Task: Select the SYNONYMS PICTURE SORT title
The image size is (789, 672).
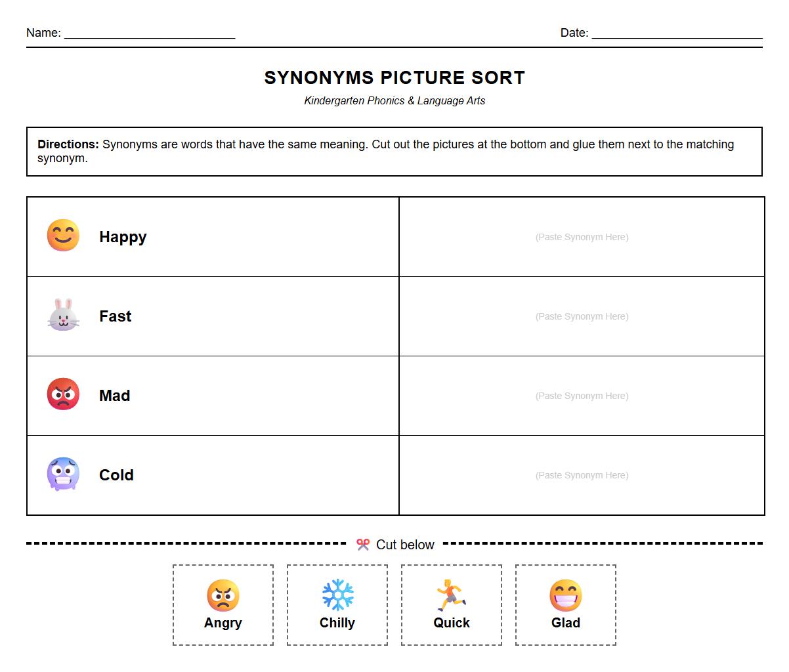Action: [394, 77]
